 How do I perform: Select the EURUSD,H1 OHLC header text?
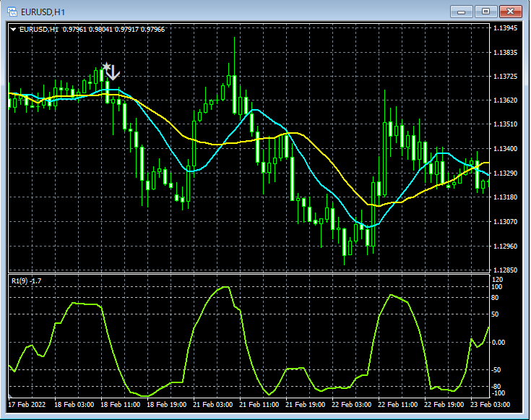[92, 30]
